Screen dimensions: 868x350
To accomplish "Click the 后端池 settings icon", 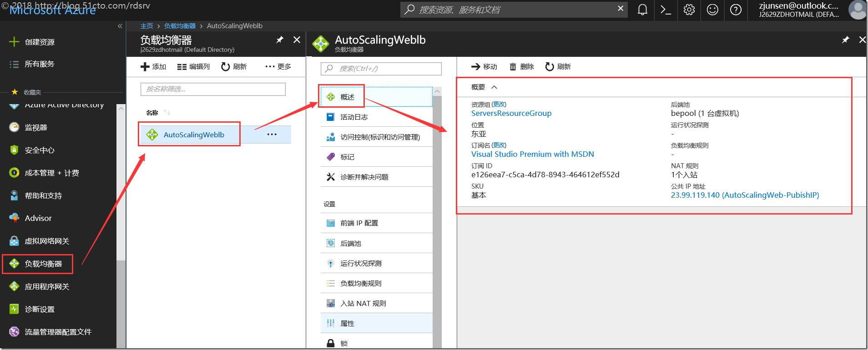I will point(331,243).
